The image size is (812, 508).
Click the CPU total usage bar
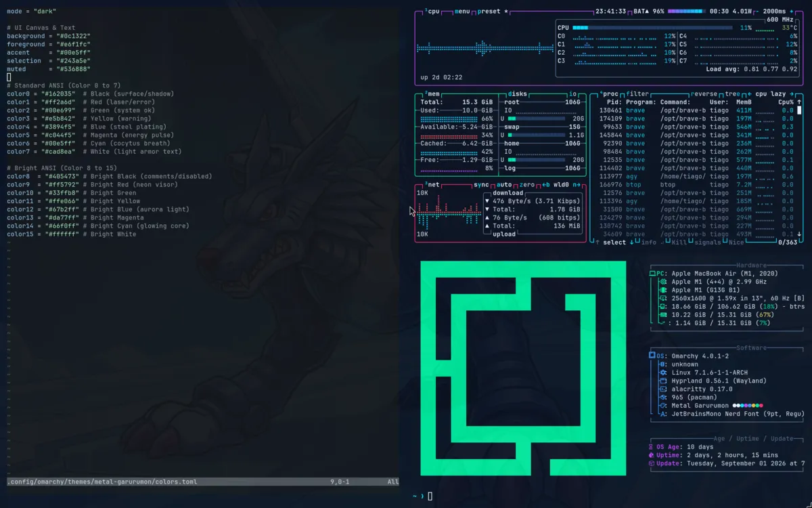coord(652,28)
